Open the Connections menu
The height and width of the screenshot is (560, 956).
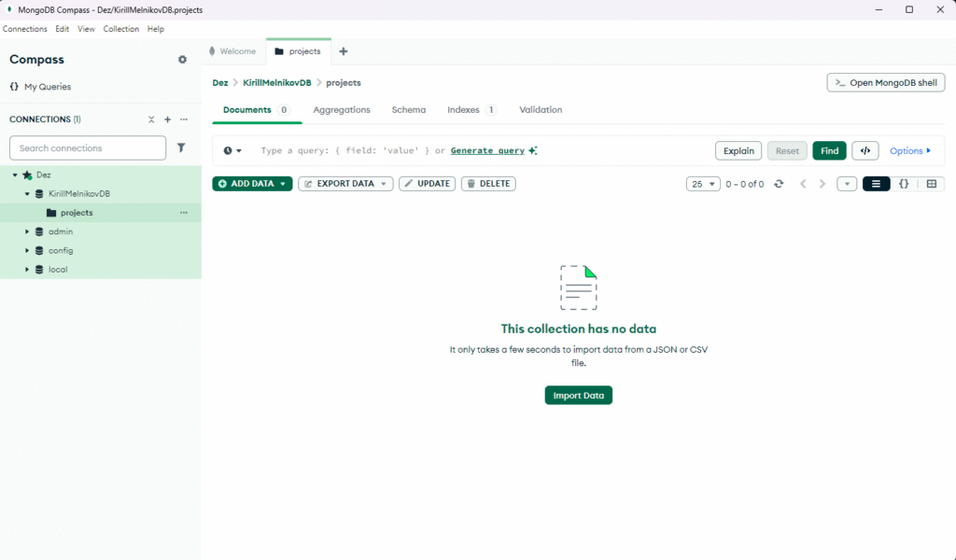tap(25, 29)
